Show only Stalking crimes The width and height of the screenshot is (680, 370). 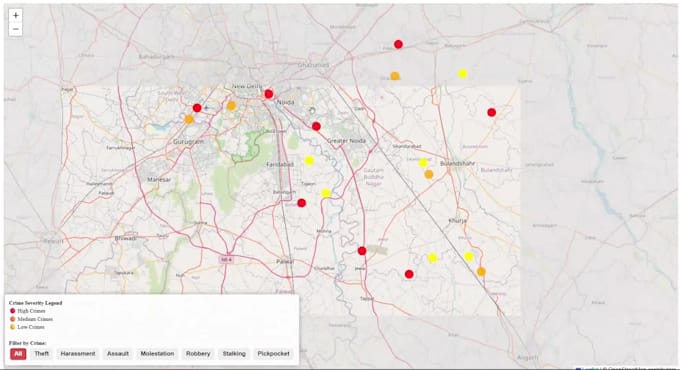tap(234, 354)
